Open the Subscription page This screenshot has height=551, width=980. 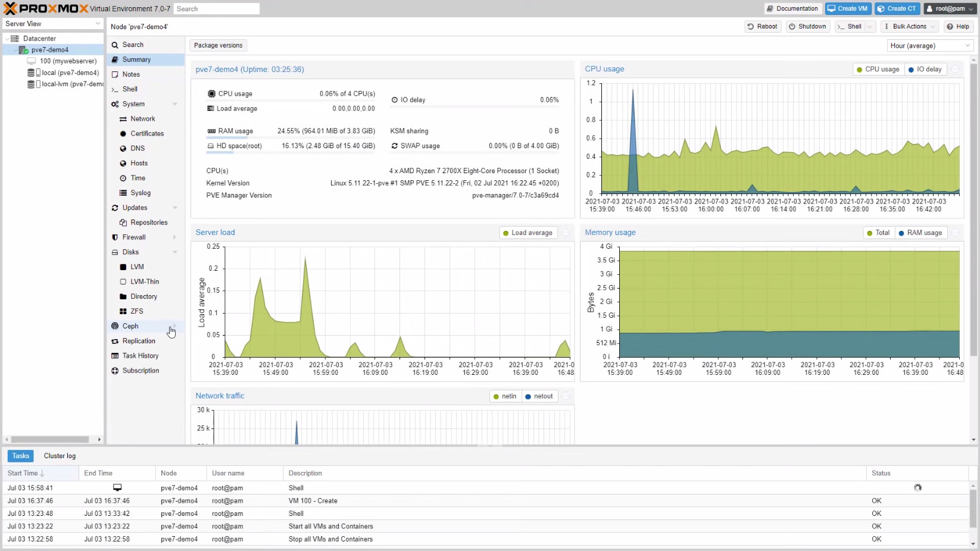point(141,371)
